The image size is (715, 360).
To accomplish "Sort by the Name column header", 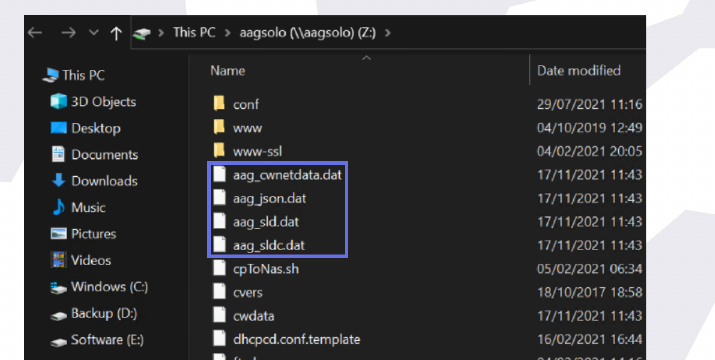I will (228, 70).
